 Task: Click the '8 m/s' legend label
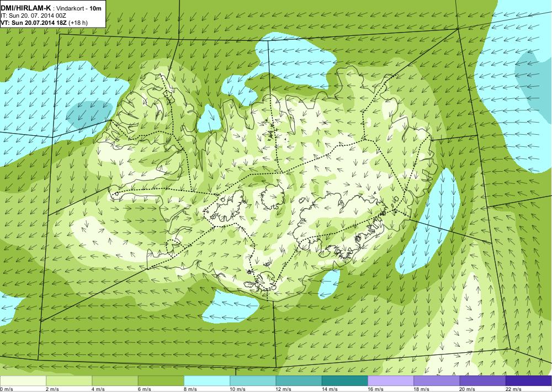190,389
